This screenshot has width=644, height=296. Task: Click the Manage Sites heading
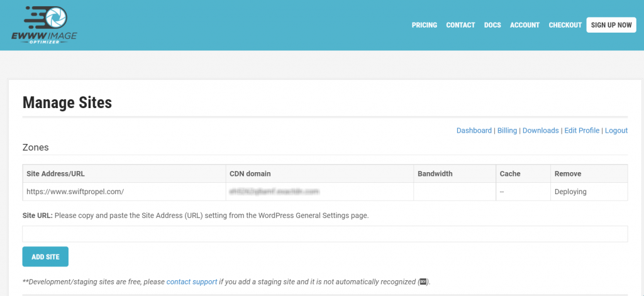click(67, 102)
